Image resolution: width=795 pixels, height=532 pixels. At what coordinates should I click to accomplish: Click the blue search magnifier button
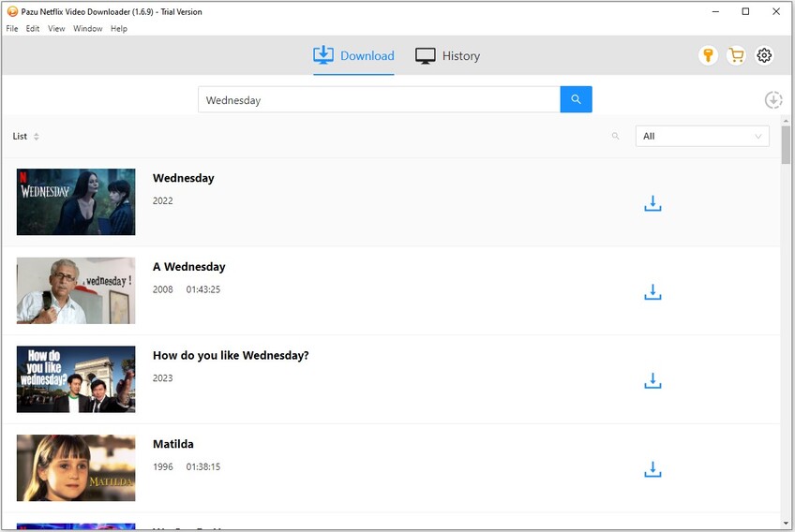coord(576,99)
